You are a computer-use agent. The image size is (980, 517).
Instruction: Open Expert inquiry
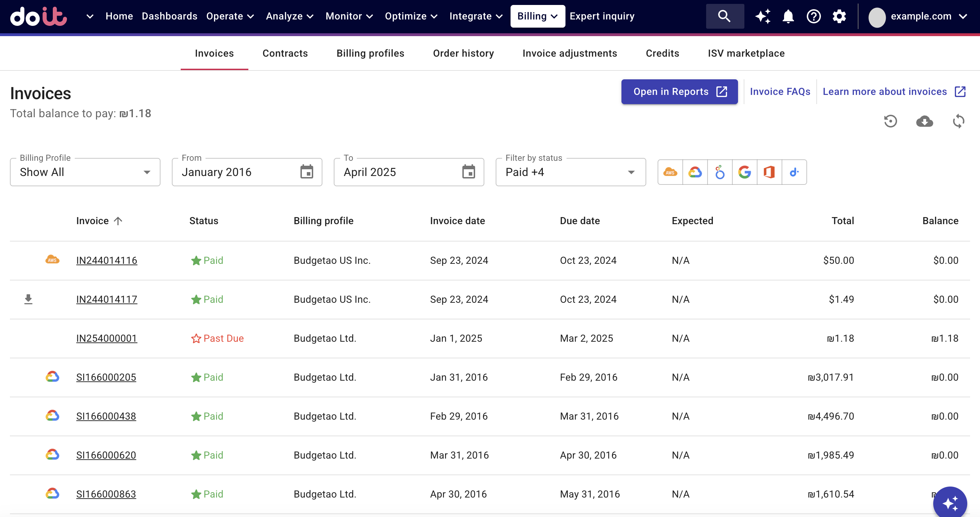click(x=602, y=16)
